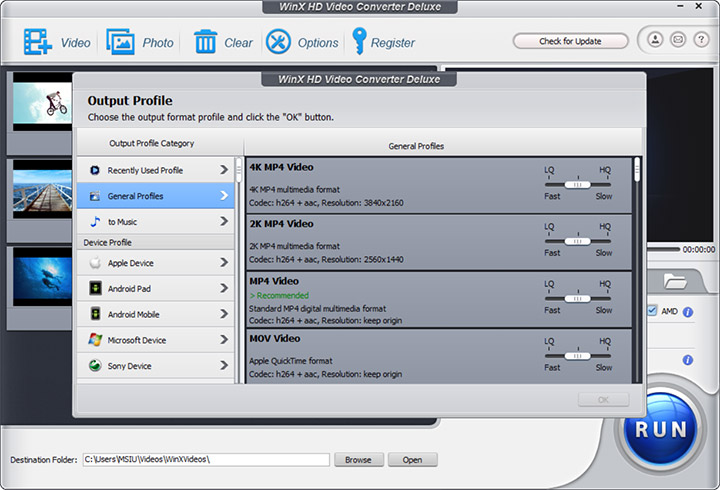
Task: Click the user account icon
Action: click(655, 41)
